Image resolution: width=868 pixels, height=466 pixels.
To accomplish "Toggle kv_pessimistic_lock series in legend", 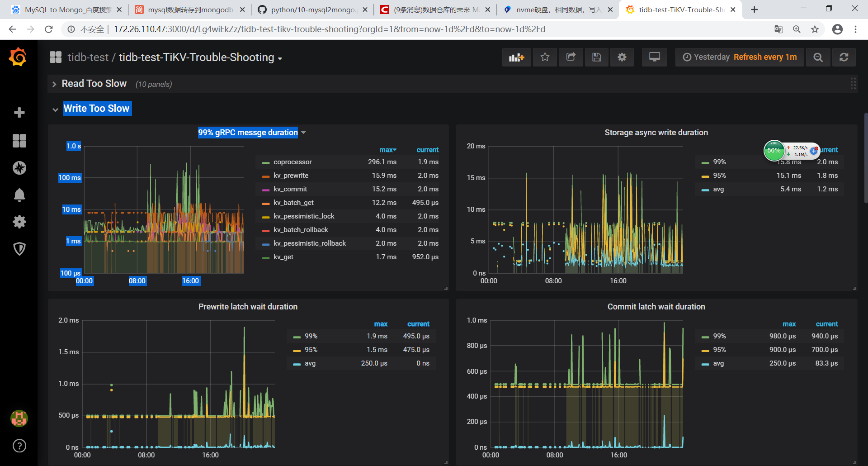I will 304,216.
